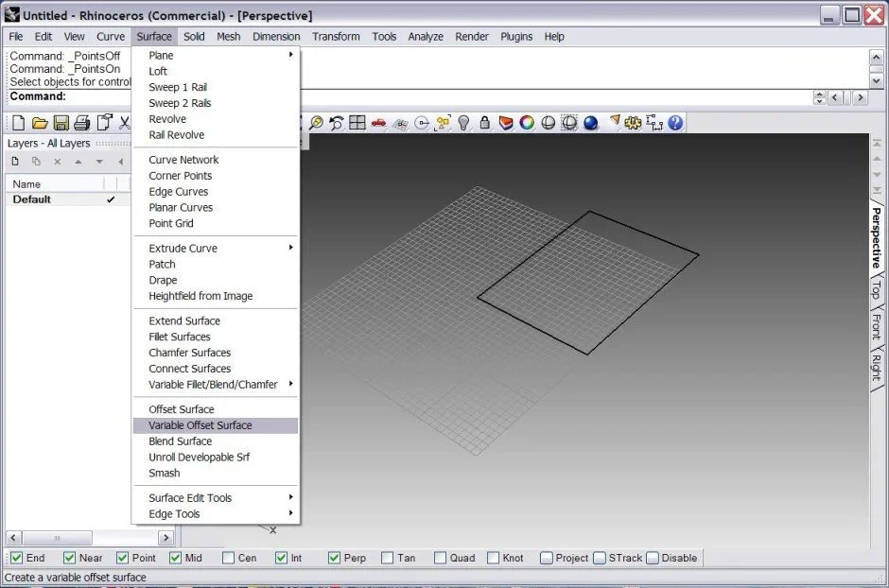Screen dimensions: 889x588
Task: Select the Zoom magnifier tool
Action: [x=316, y=122]
